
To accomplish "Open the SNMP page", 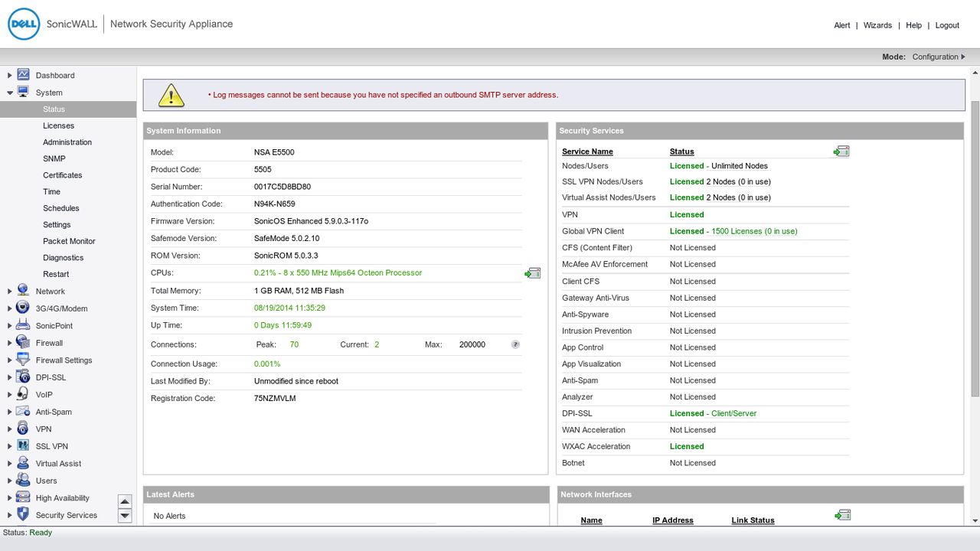I will [54, 158].
